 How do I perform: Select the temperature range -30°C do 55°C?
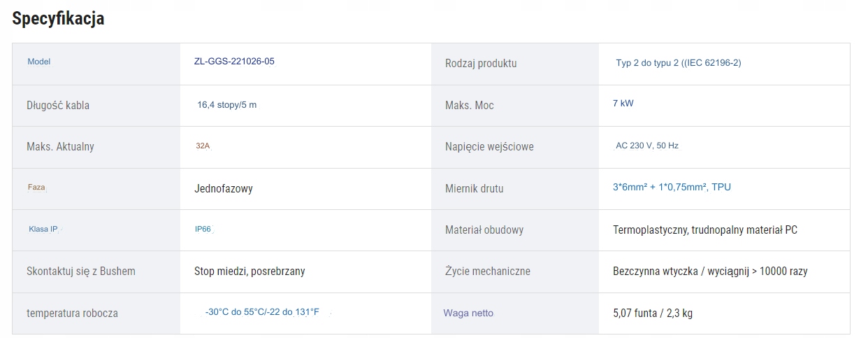click(x=262, y=312)
